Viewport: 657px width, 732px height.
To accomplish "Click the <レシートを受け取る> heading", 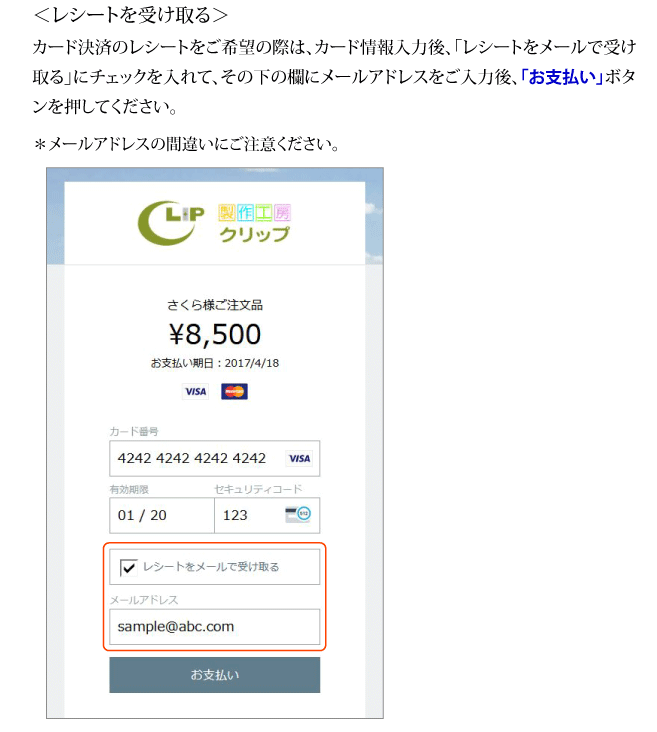I will point(130,15).
